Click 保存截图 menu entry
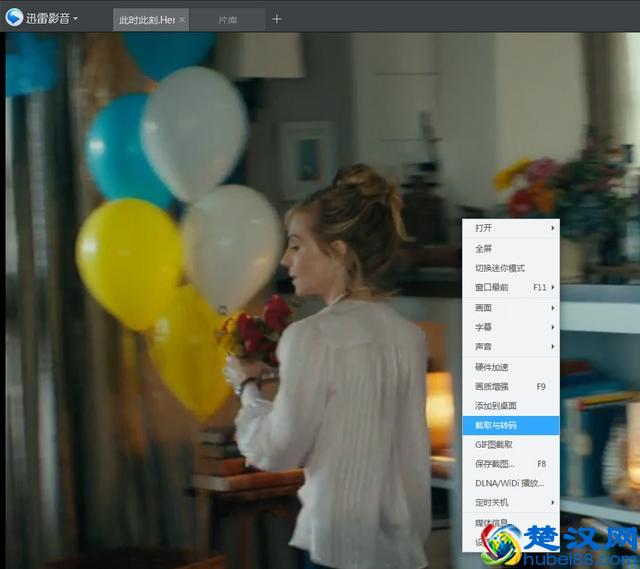 pos(510,464)
